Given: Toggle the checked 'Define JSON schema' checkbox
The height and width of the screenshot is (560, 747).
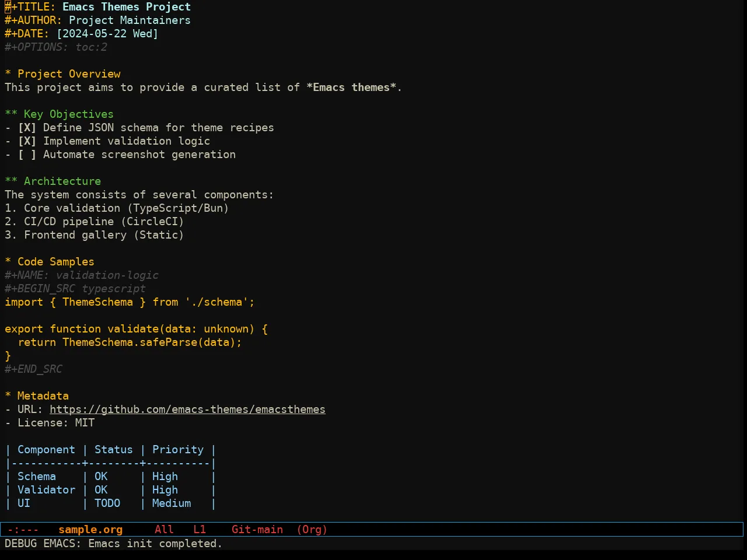Looking at the screenshot, I should 27,128.
